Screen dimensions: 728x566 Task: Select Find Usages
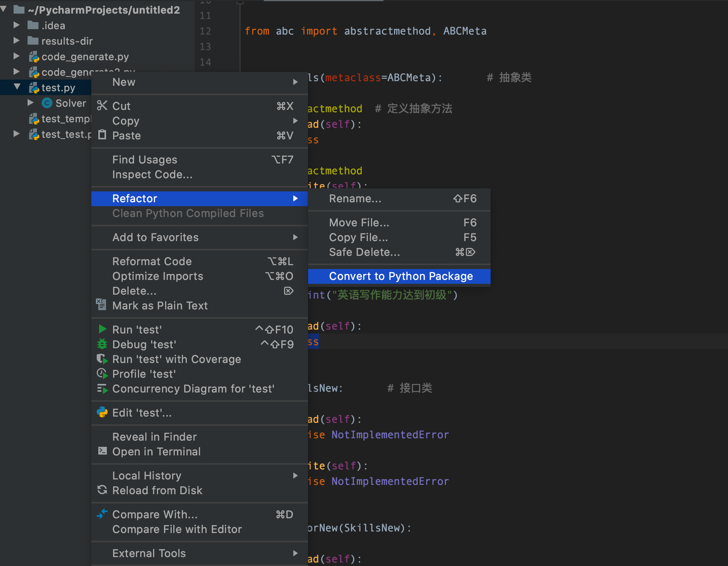click(200, 160)
